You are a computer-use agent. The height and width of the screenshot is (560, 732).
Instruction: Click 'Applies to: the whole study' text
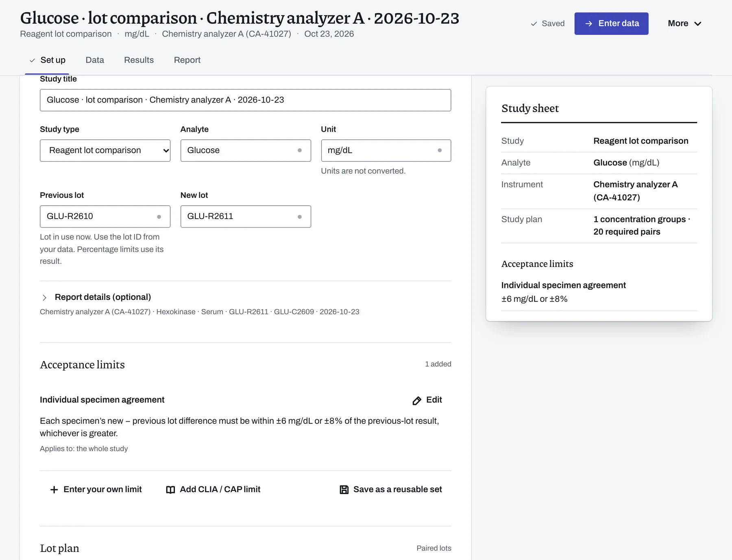[x=84, y=449]
